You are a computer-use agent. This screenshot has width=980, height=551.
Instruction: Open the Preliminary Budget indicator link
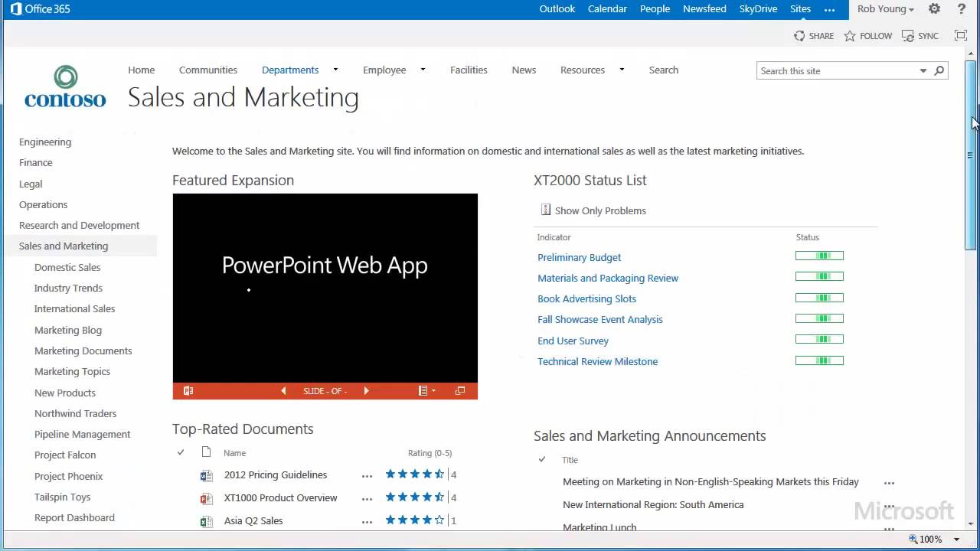[x=579, y=257]
